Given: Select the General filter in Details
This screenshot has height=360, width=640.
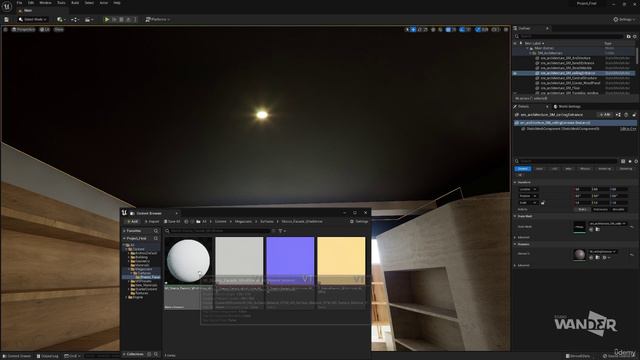Looking at the screenshot, I should click(x=523, y=169).
